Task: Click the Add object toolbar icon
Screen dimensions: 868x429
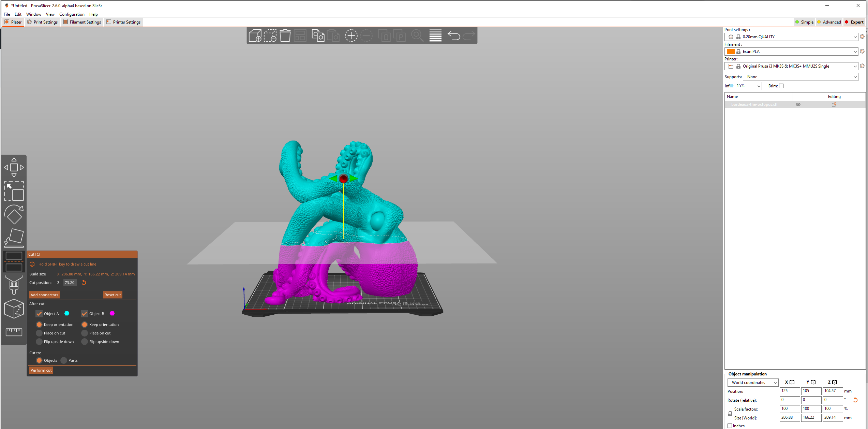Action: [x=255, y=35]
